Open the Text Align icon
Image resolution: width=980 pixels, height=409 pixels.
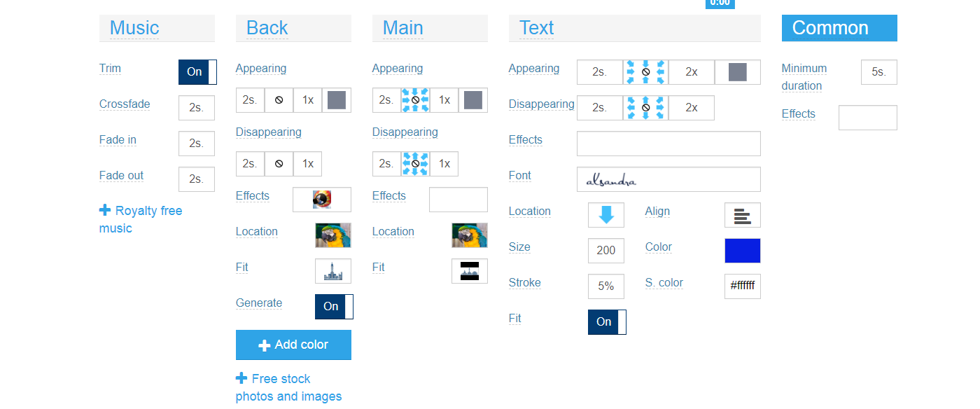tap(742, 215)
